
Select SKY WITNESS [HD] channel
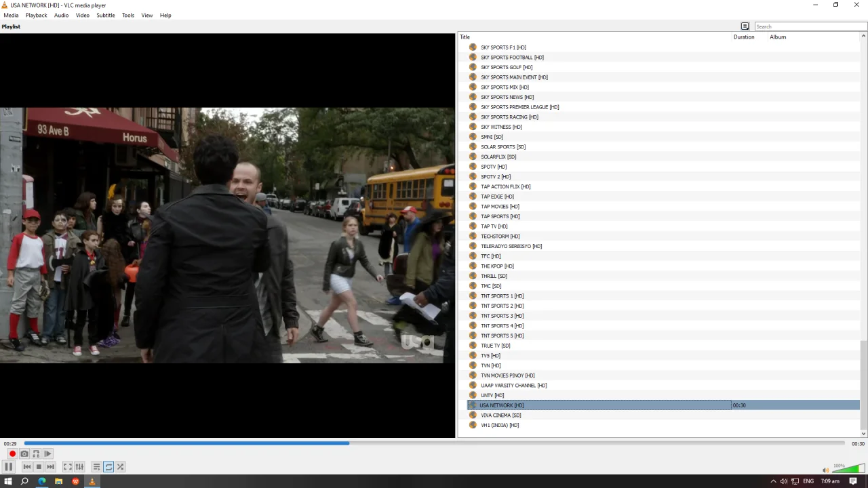click(x=501, y=127)
